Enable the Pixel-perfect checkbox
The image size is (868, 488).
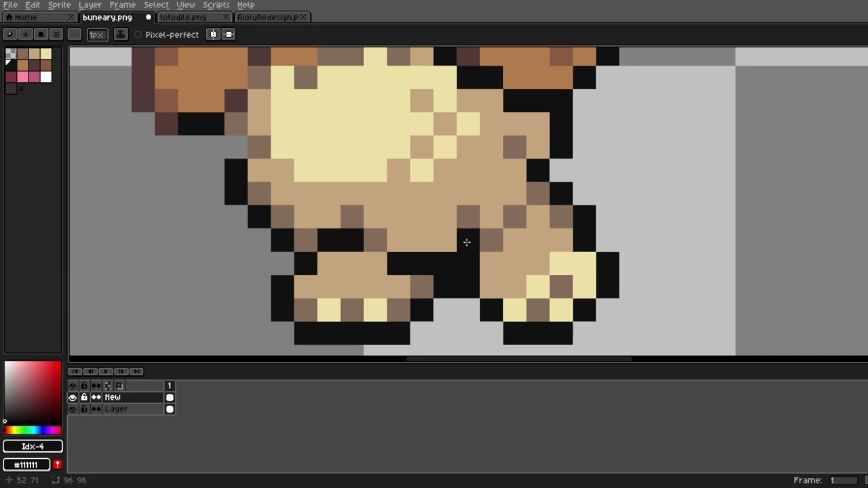(138, 35)
